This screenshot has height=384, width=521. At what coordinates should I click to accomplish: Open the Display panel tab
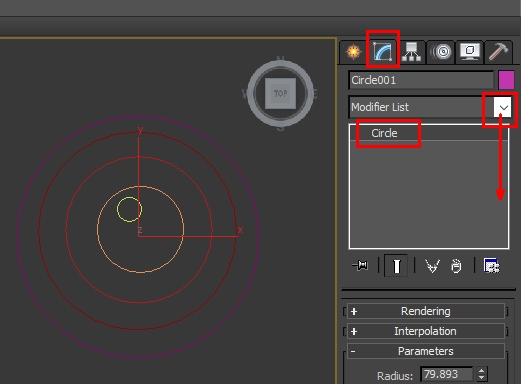point(469,52)
